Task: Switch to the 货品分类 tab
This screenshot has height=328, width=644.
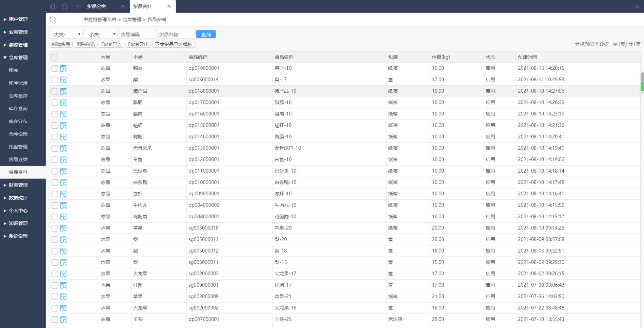Action: [x=97, y=6]
